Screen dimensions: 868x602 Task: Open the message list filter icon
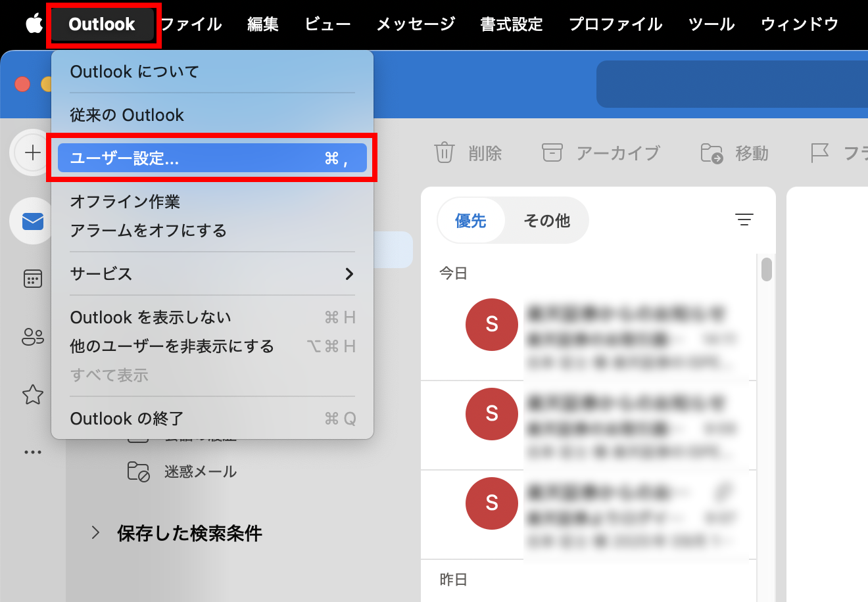744,220
